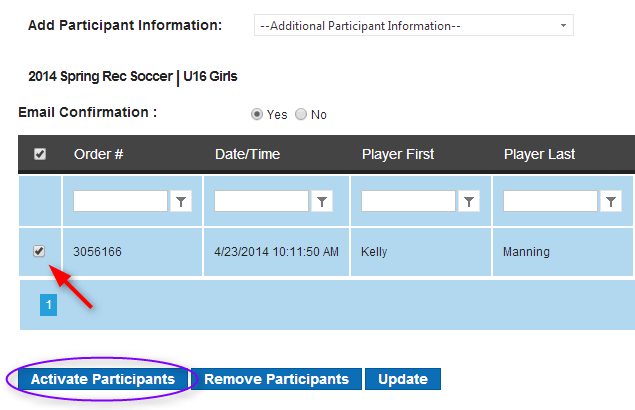Focus the Date/Time filter text box
The height and width of the screenshot is (410, 635).
[x=261, y=201]
